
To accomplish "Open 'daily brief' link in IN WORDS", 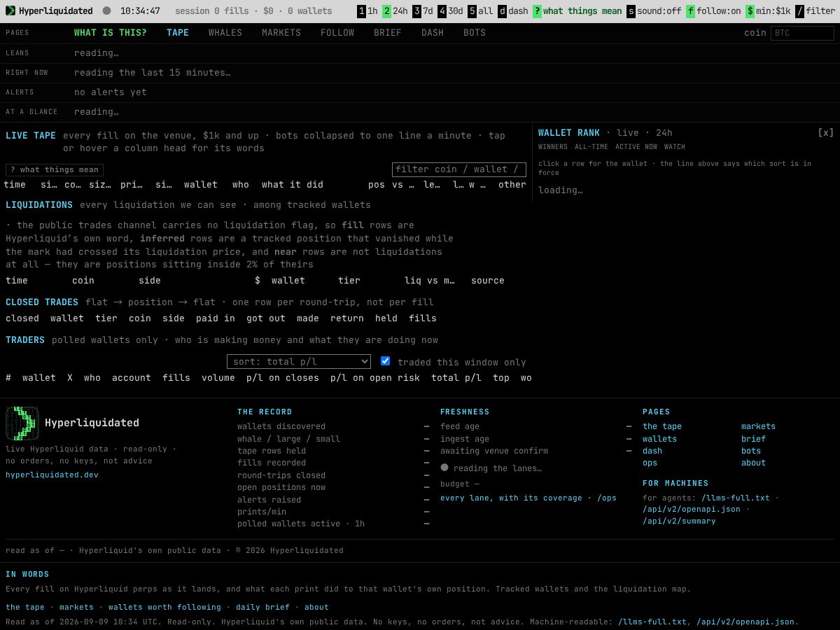I will [262, 607].
